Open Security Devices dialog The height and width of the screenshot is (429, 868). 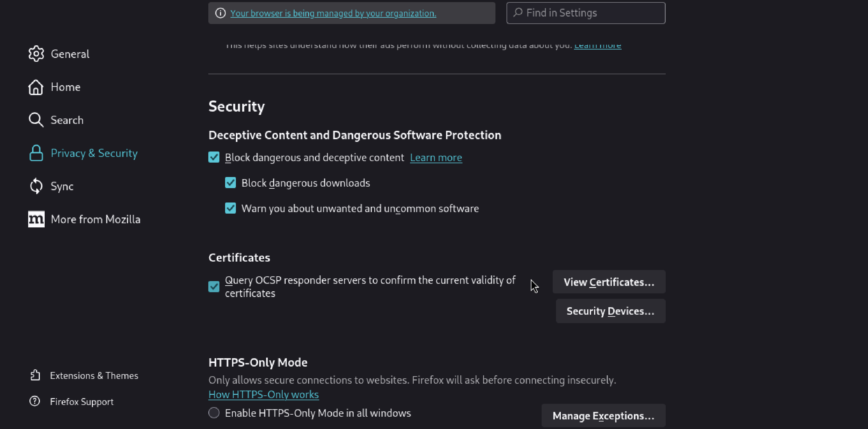(610, 311)
